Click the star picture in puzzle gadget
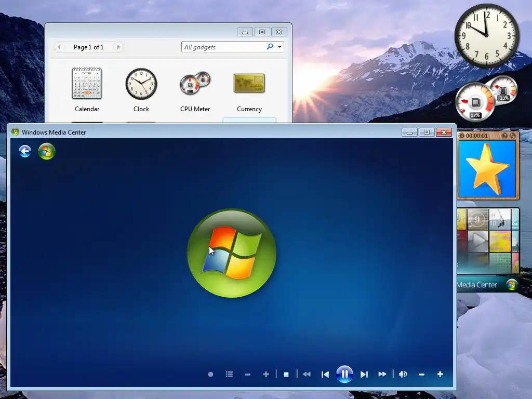The image size is (532, 399). point(487,169)
